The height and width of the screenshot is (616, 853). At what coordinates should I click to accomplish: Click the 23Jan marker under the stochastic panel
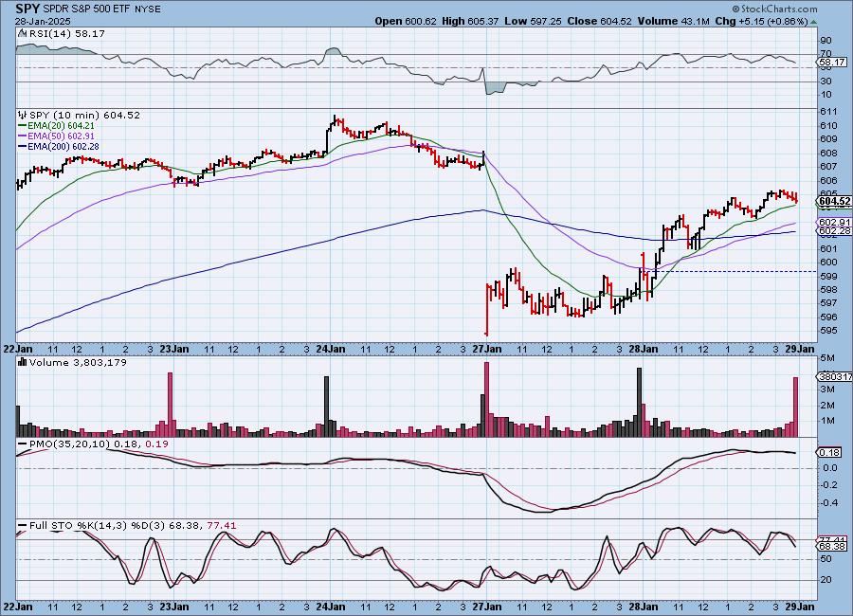coord(174,607)
